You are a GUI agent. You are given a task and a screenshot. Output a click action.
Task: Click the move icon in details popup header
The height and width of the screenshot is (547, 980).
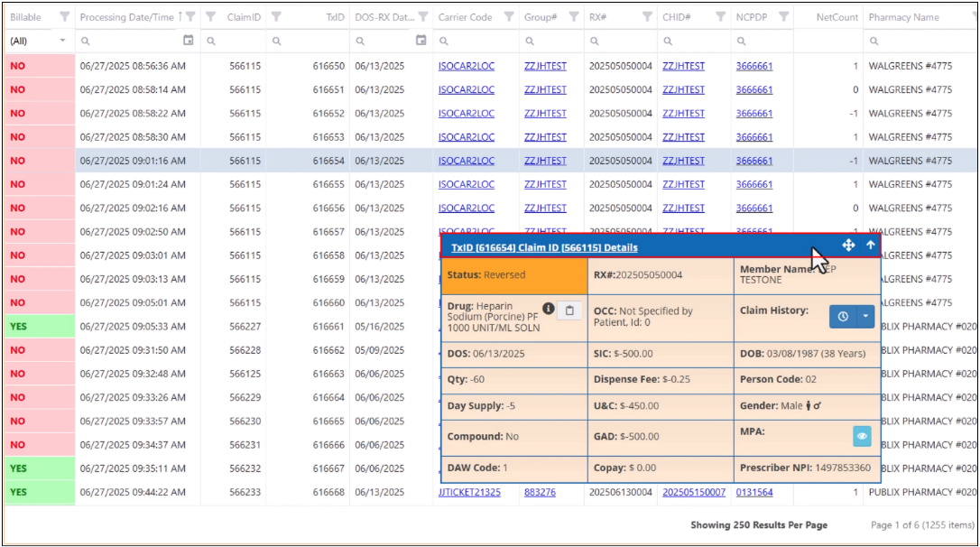tap(848, 245)
